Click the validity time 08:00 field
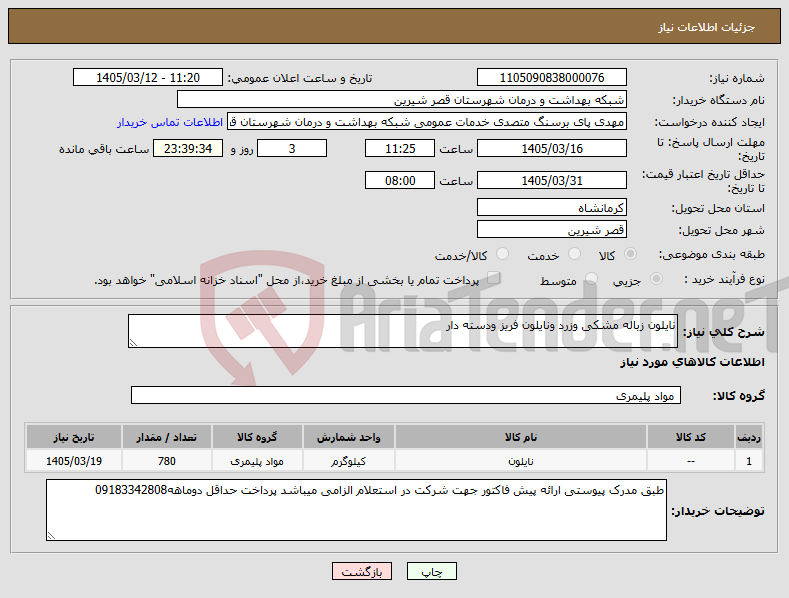The width and height of the screenshot is (789, 598). [x=400, y=180]
